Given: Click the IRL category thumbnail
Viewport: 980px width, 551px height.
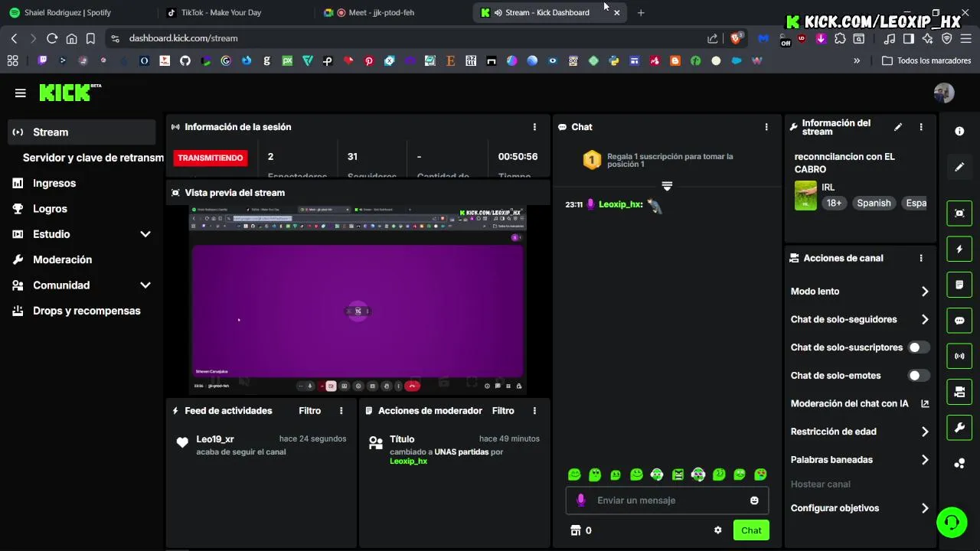Looking at the screenshot, I should tap(805, 195).
